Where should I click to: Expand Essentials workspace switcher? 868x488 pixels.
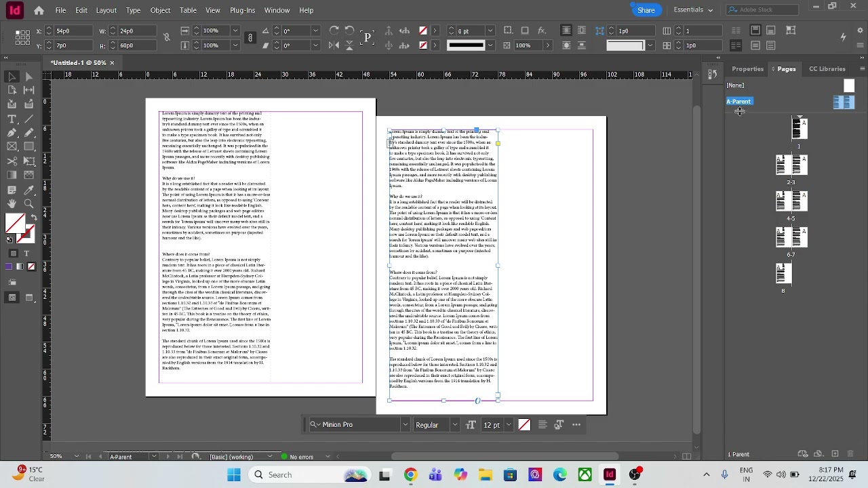coord(694,10)
